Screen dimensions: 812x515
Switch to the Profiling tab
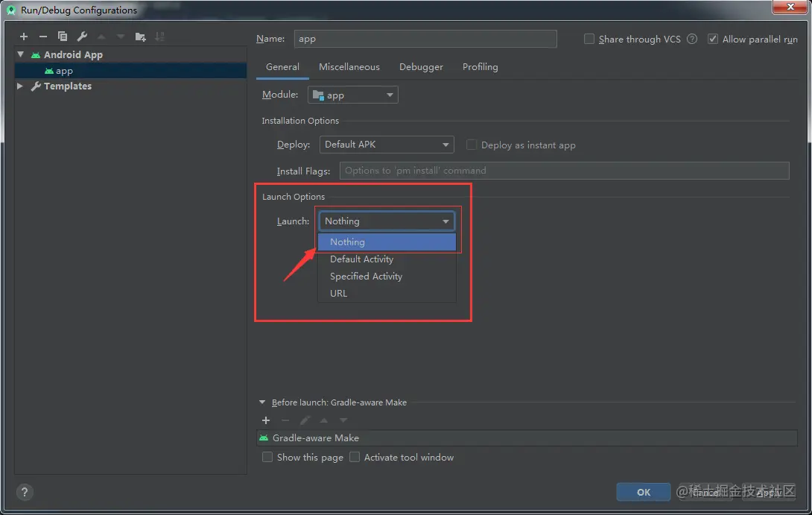click(480, 67)
